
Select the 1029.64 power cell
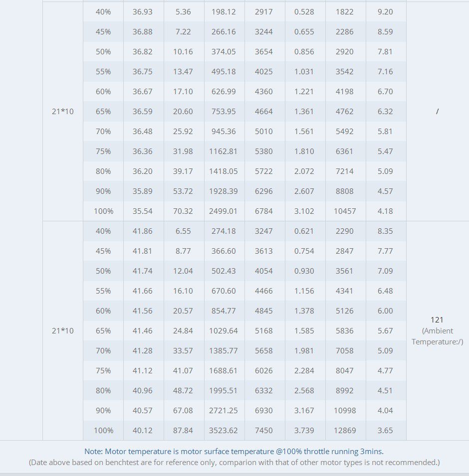[224, 331]
